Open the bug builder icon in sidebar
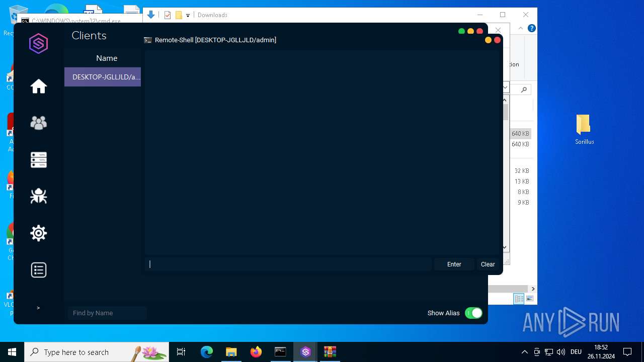This screenshot has width=644, height=362. 39,196
